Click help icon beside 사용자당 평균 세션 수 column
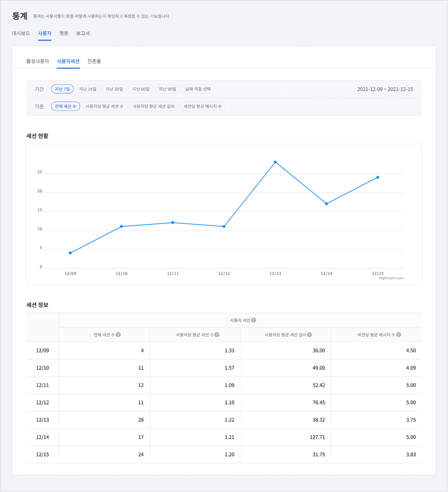This screenshot has height=492, width=448. click(x=217, y=335)
